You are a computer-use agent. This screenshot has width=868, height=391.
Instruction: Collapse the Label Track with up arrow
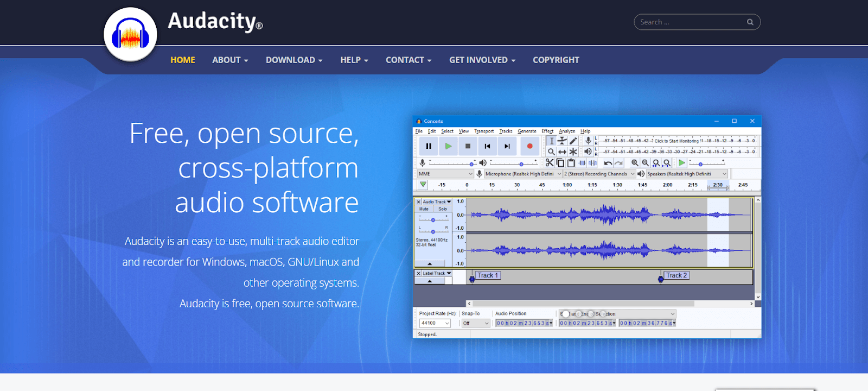pos(430,281)
